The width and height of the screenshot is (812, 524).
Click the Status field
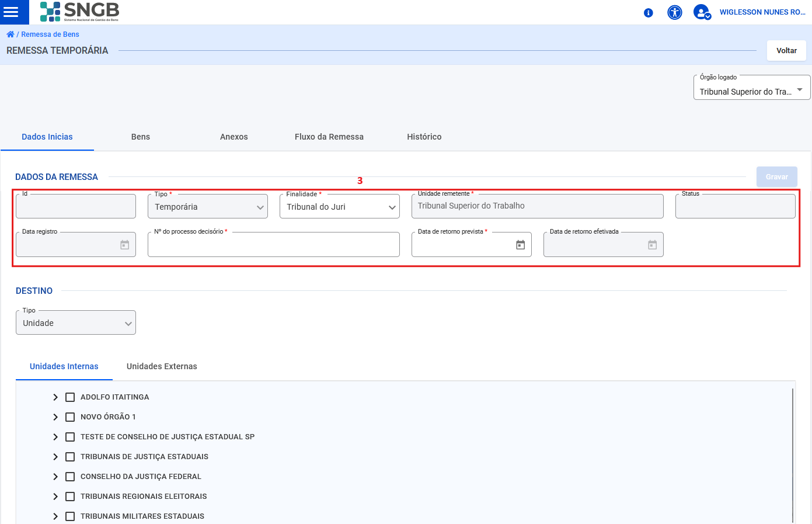(x=736, y=206)
